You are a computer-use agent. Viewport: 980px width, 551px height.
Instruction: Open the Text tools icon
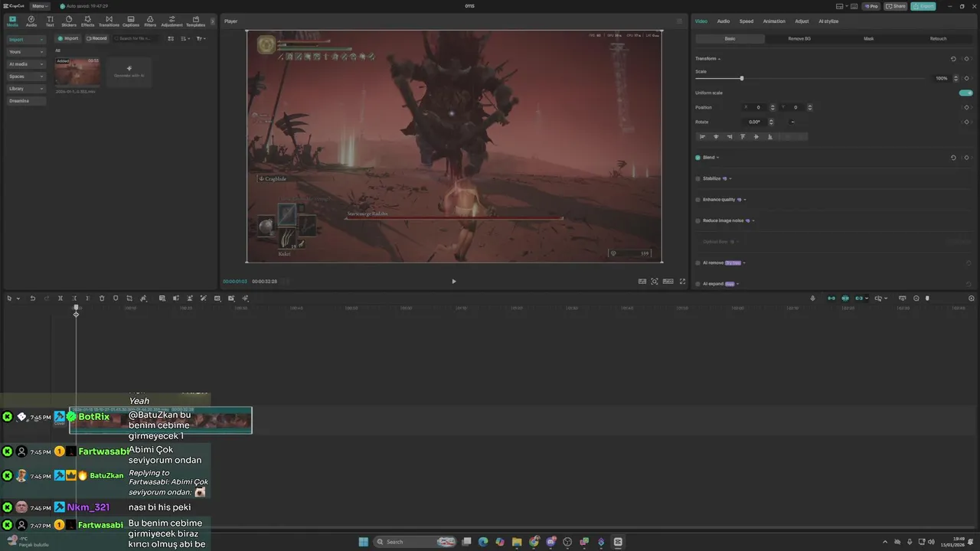tap(50, 21)
